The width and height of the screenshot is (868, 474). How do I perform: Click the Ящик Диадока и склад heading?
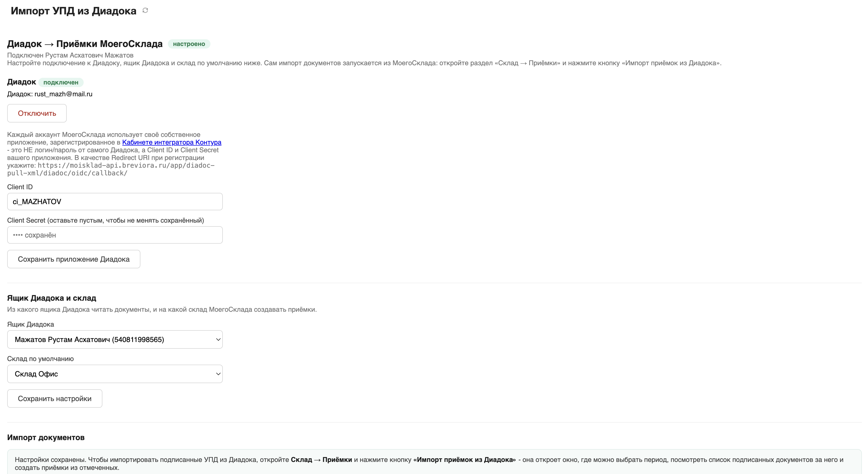[52, 298]
